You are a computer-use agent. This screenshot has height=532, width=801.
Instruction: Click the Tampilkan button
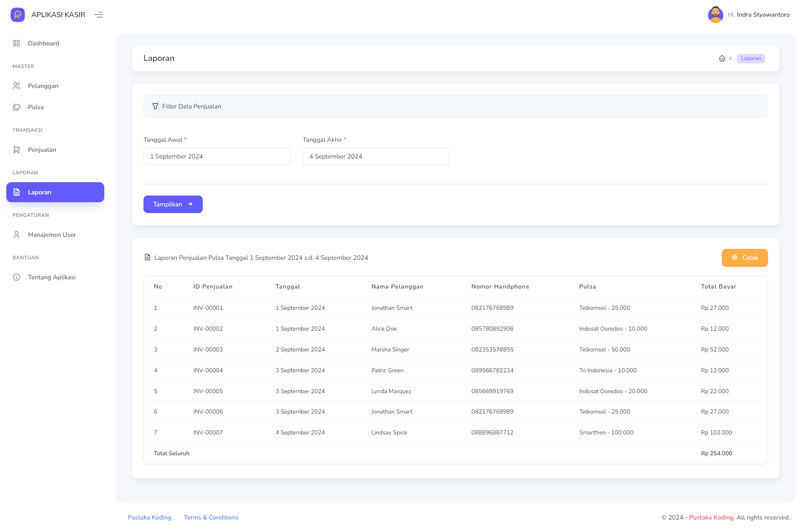(173, 204)
